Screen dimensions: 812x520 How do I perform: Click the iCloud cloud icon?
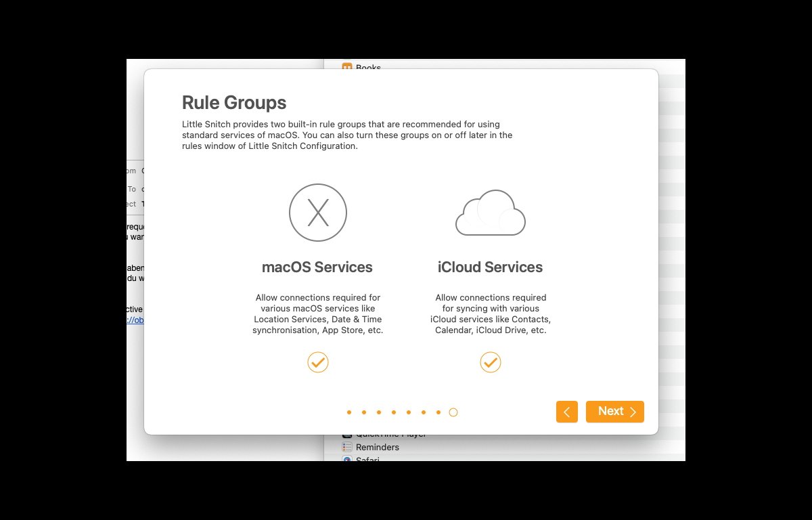point(491,213)
